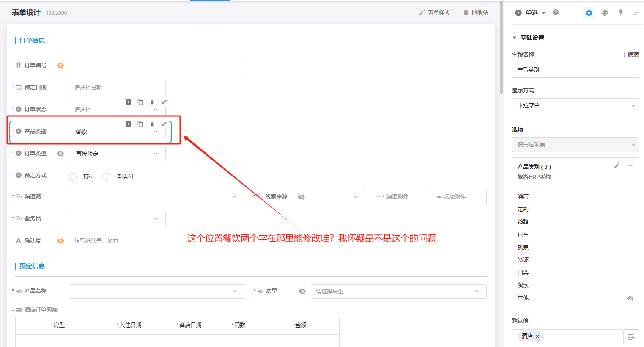
Task: Click the 表单样式 button
Action: pos(434,13)
